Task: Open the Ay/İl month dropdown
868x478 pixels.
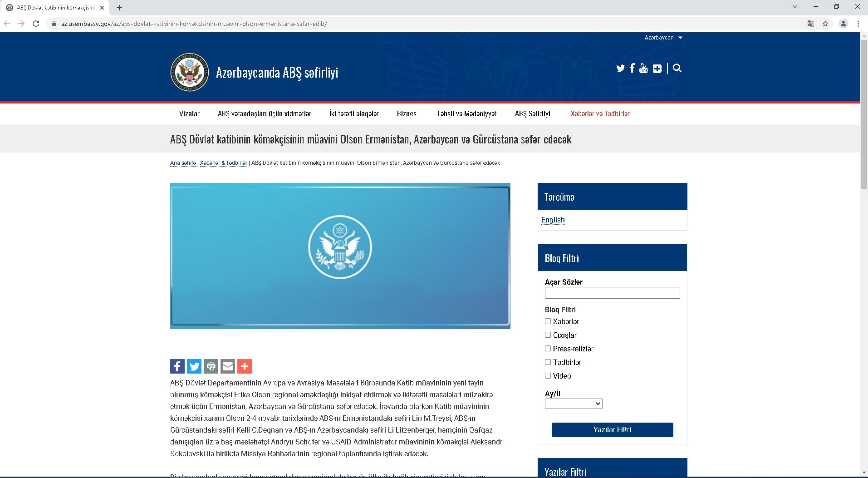Action: [574, 404]
